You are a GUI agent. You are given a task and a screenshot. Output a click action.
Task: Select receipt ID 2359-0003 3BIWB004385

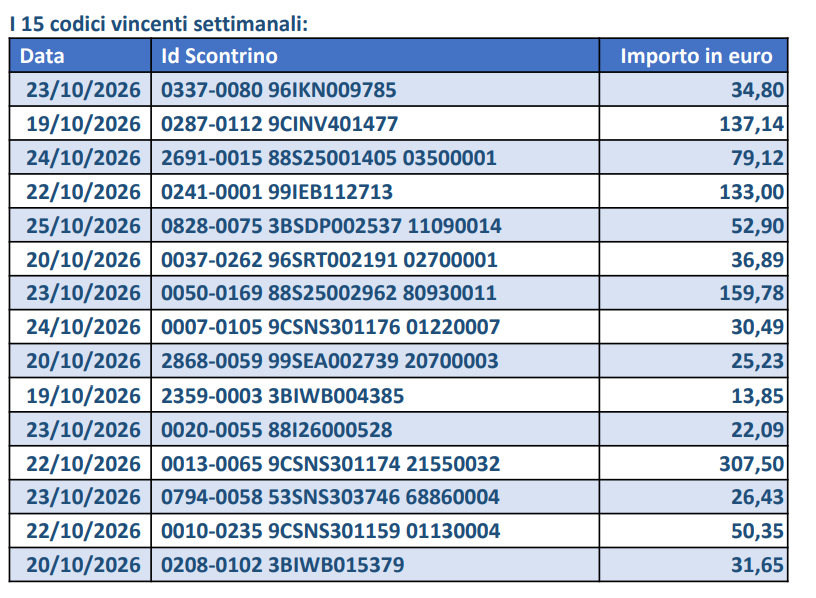click(283, 396)
